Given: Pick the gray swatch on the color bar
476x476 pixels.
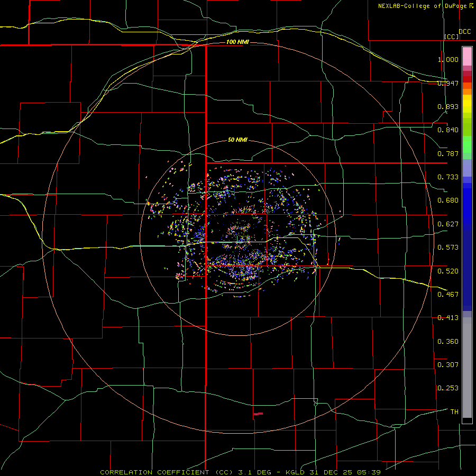Looking at the screenshot, I should (467, 370).
